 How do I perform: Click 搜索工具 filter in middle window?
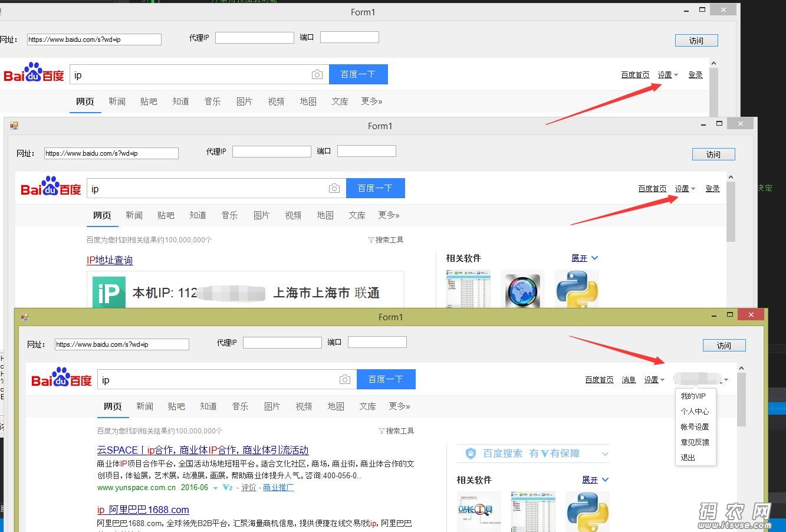click(386, 240)
